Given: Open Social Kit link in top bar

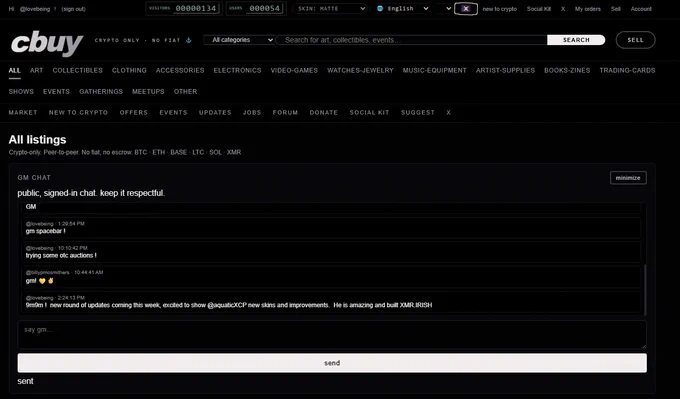Looking at the screenshot, I should [539, 9].
